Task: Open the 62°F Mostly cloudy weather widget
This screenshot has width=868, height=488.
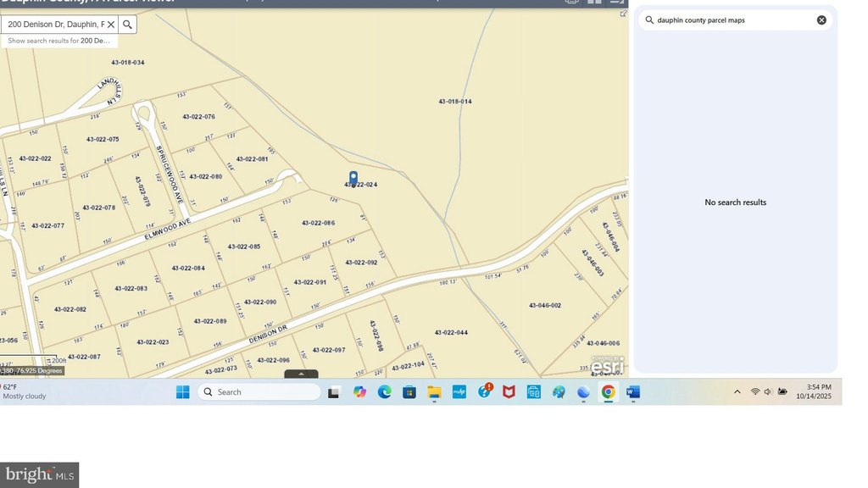Action: 23,391
